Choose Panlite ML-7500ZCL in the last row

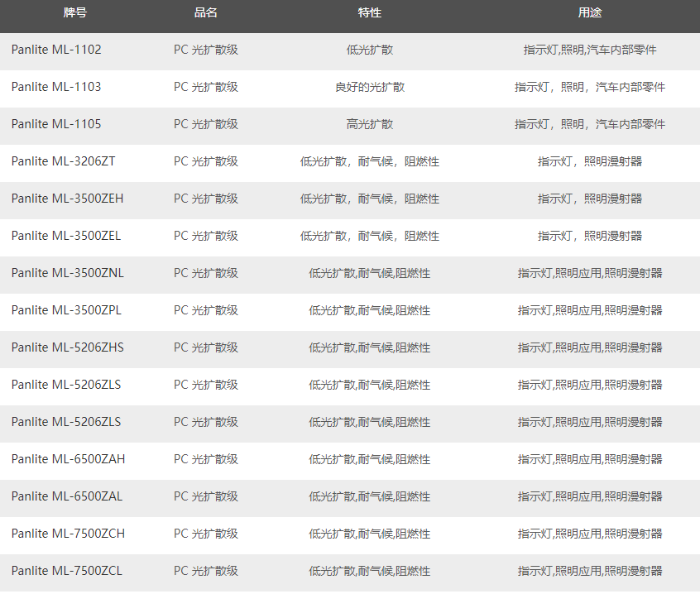(x=67, y=571)
